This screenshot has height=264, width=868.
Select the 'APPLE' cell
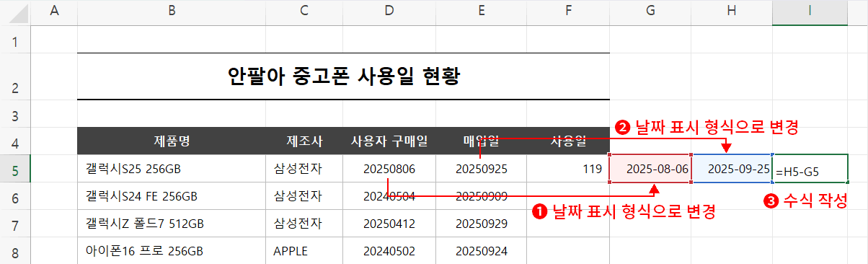point(304,250)
